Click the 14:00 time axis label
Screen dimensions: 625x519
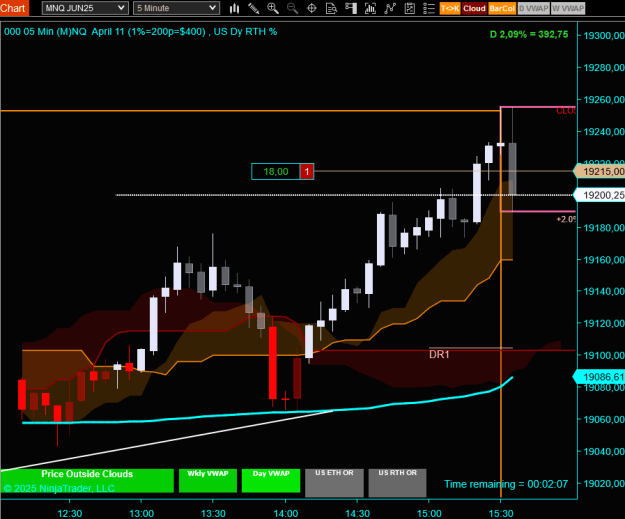tap(285, 513)
